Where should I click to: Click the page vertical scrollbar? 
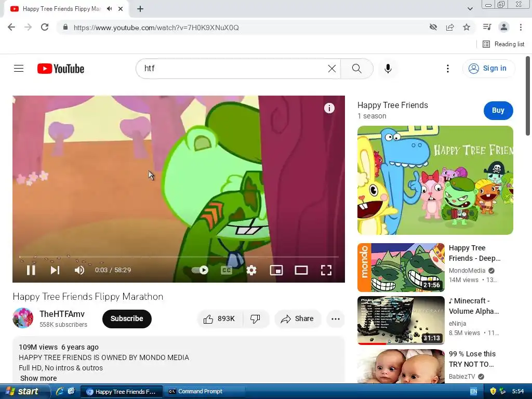click(x=528, y=96)
